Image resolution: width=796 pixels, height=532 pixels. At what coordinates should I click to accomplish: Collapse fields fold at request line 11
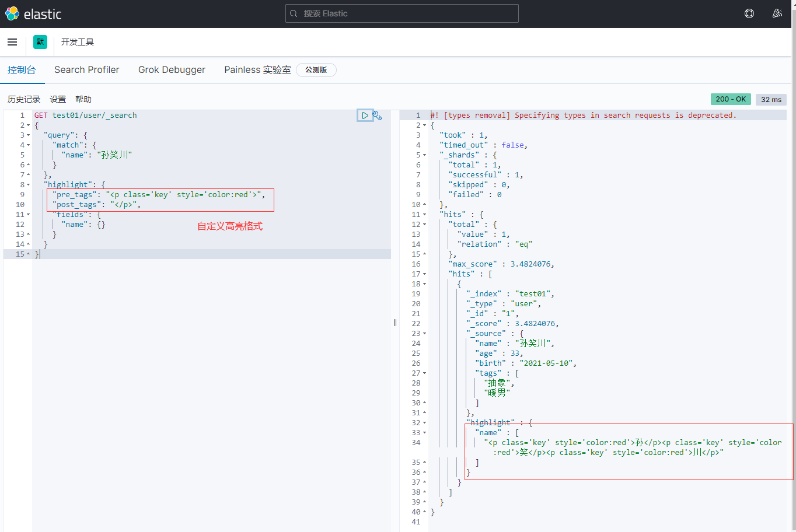coord(28,215)
